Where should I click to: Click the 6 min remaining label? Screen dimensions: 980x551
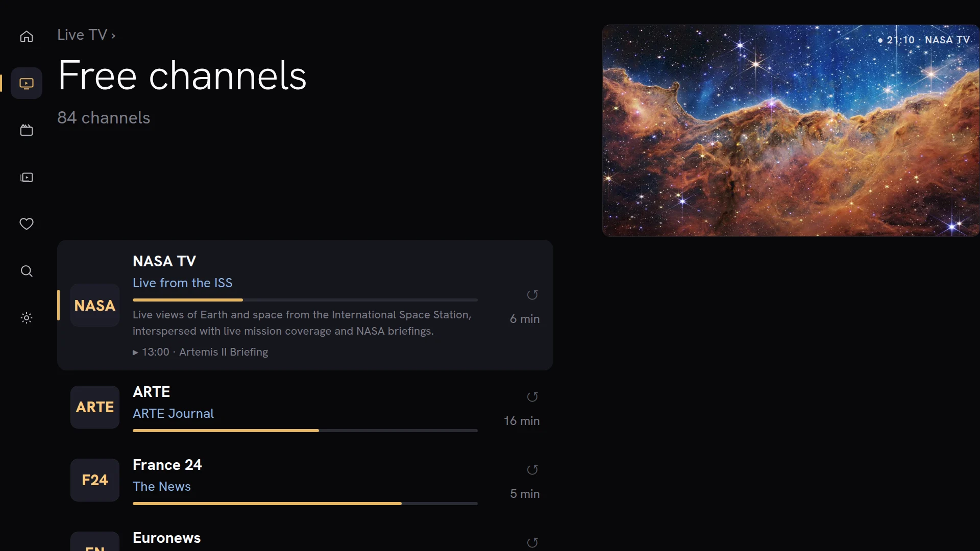coord(525,319)
